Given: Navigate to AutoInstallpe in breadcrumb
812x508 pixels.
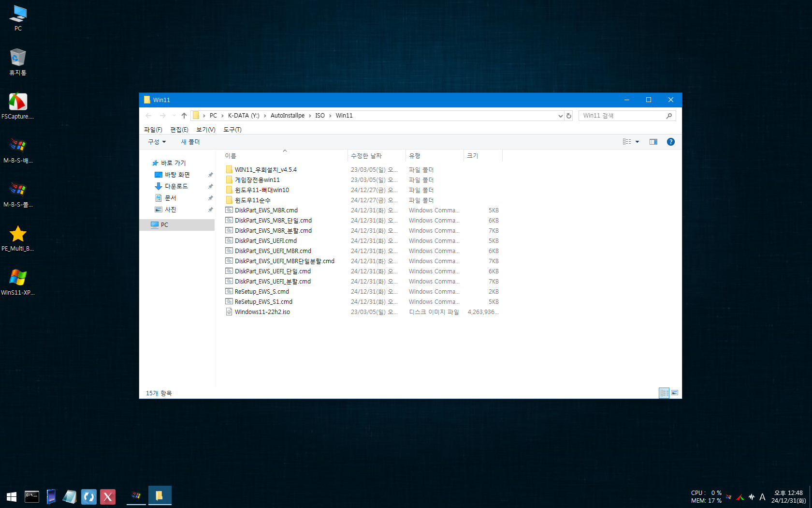Looking at the screenshot, I should coord(288,116).
